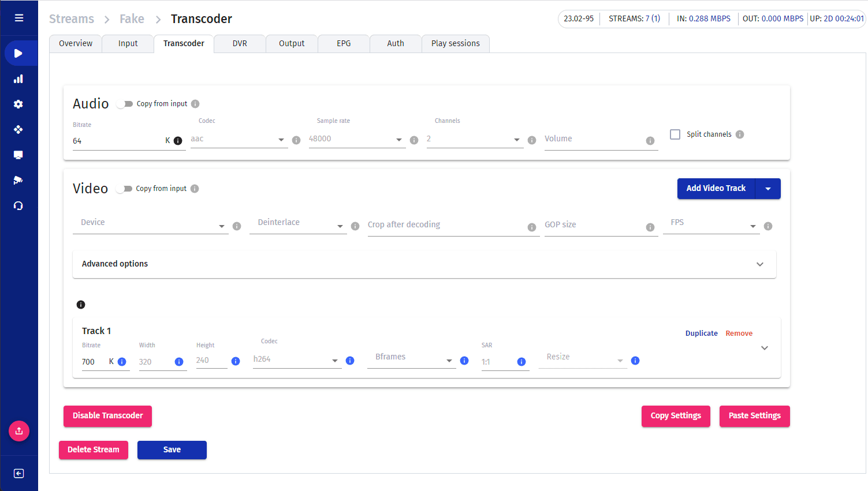Click the Streams play icon in sidebar
Screen dimensions: 868x491
click(x=18, y=54)
